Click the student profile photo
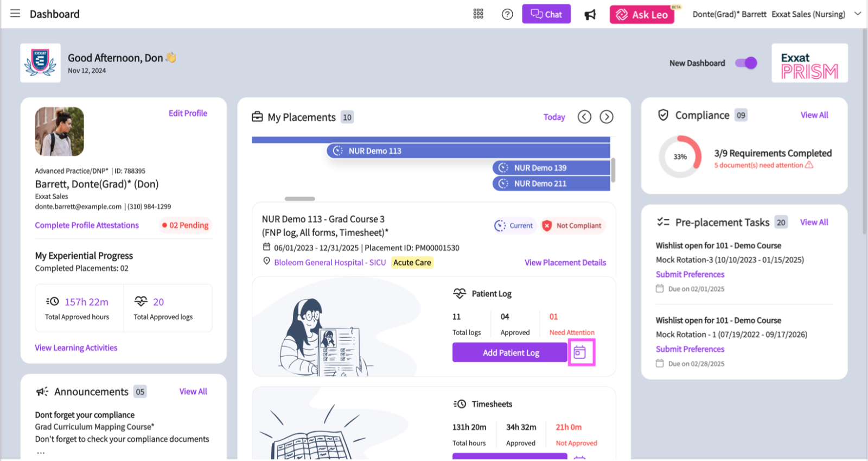The width and height of the screenshot is (868, 461). (x=60, y=131)
